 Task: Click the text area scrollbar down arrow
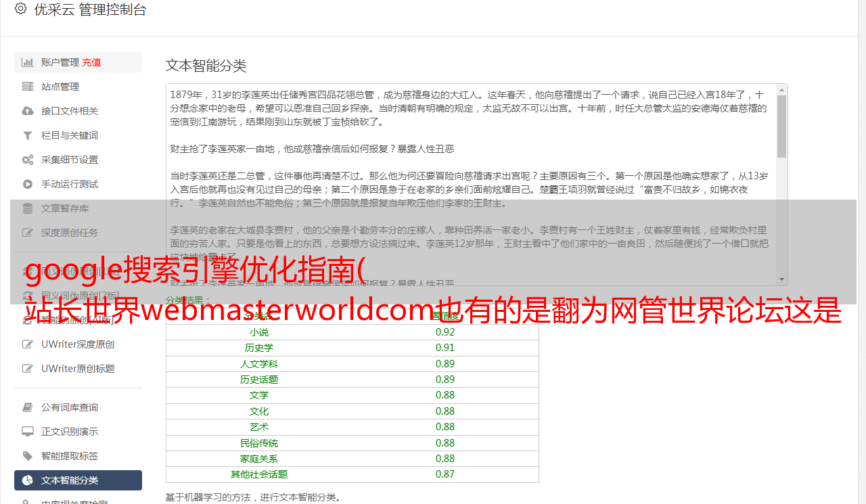click(x=782, y=279)
